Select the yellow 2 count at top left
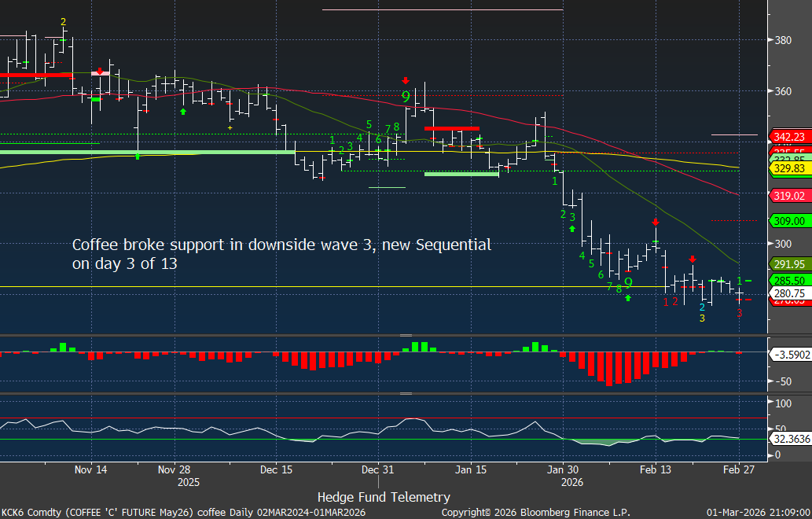 63,22
